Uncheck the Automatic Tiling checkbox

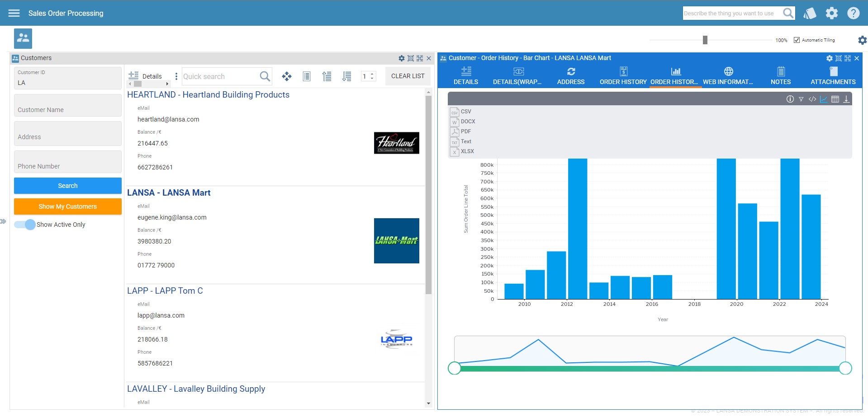coord(797,40)
